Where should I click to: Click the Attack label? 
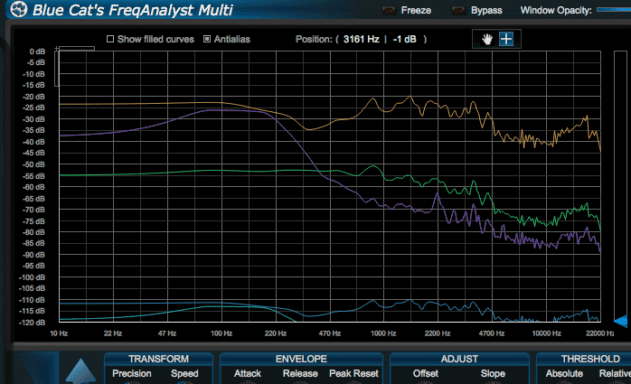pos(247,374)
